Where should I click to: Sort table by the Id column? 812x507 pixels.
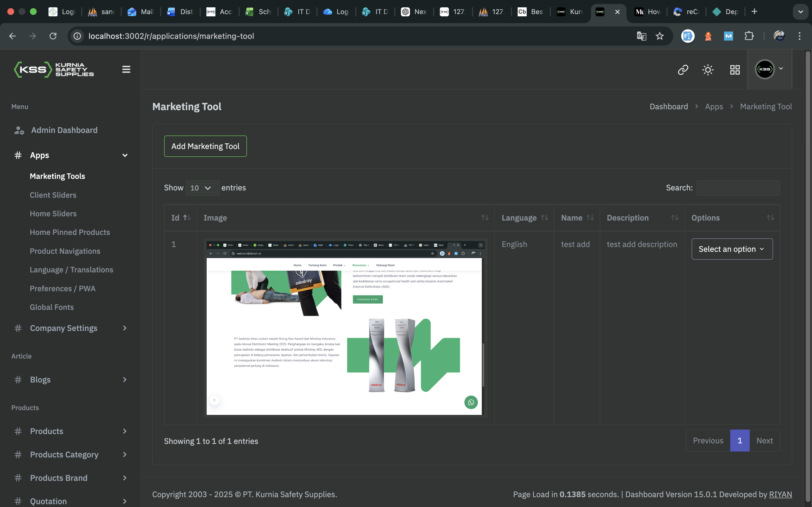[x=181, y=218]
